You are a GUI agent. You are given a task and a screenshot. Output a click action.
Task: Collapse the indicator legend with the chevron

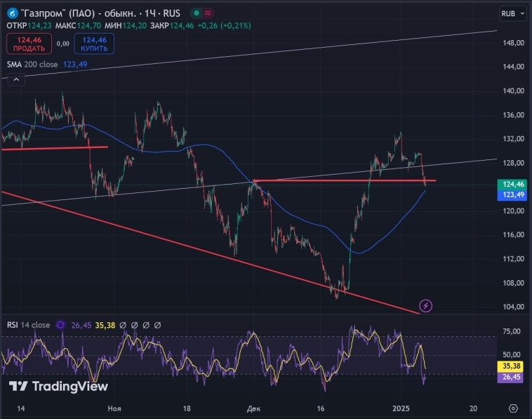(x=15, y=80)
